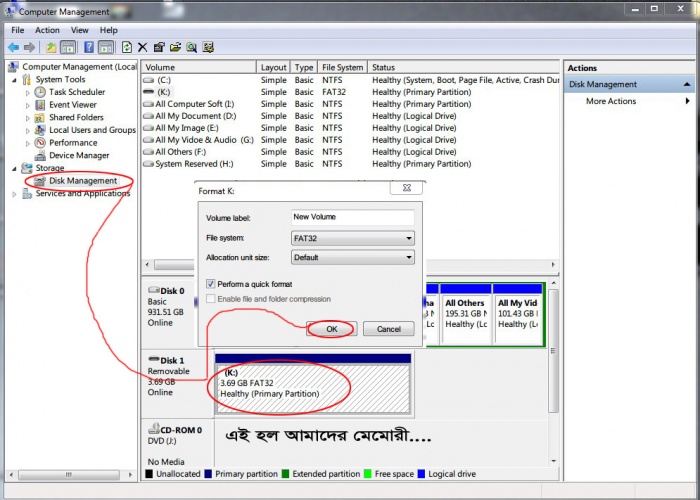Open the View menu
700x500 pixels.
point(80,30)
